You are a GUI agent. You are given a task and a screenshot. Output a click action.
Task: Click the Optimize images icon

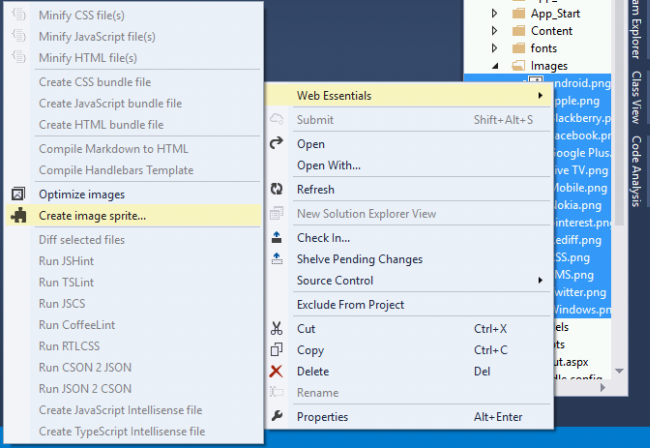point(17,194)
